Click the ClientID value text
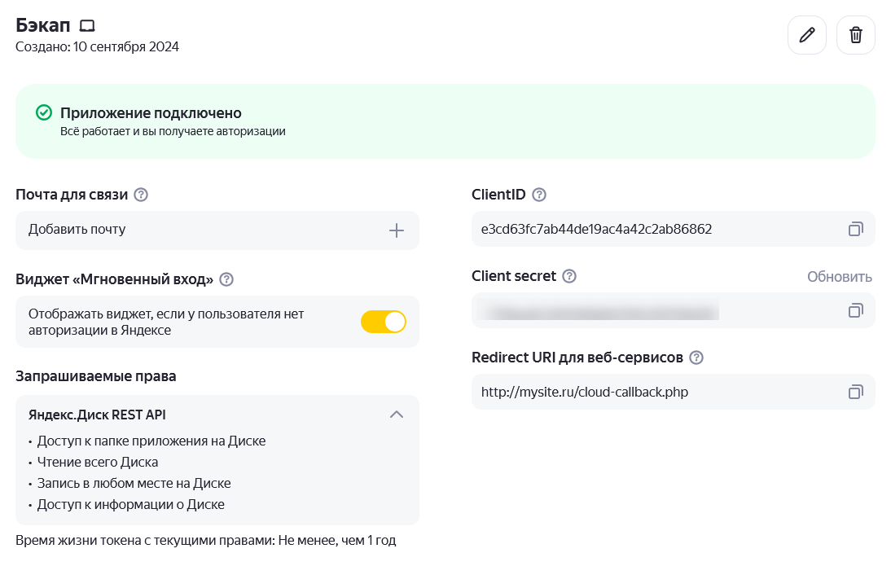Screen dimensions: 891x588 click(596, 230)
